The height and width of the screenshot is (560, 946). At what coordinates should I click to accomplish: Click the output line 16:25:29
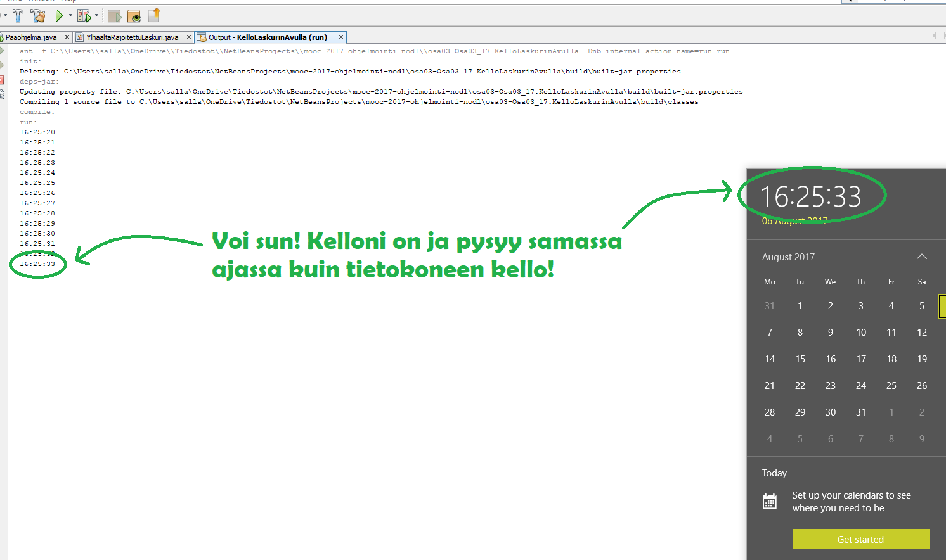click(x=37, y=224)
